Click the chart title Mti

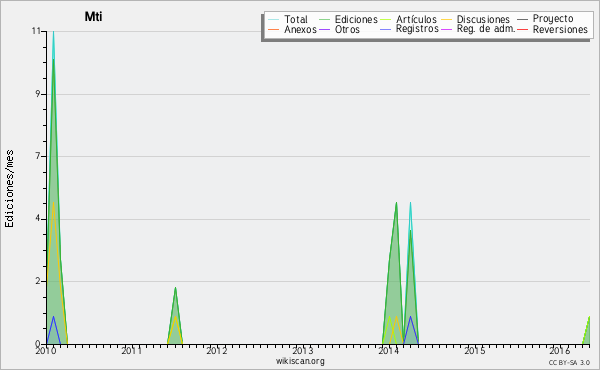pos(93,16)
